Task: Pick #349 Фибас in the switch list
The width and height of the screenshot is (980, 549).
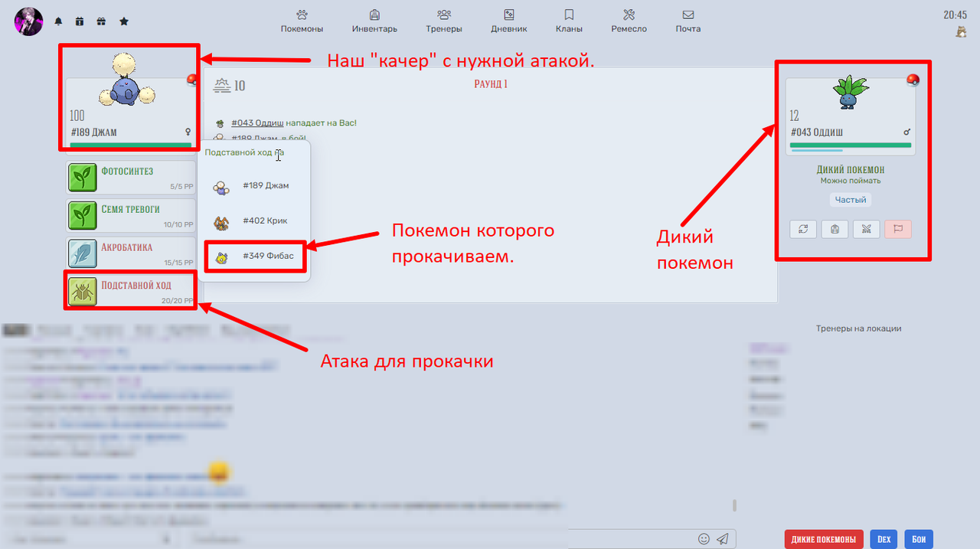Action: (254, 256)
